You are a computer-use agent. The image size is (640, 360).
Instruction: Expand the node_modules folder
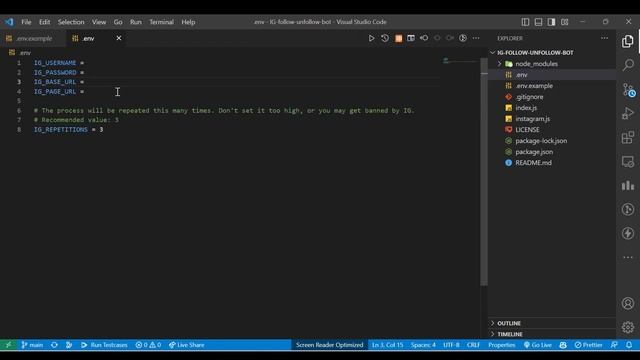(536, 64)
